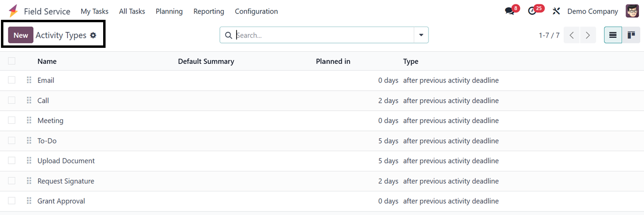Go to next page arrow
Screen dimensions: 644x215
[588, 35]
